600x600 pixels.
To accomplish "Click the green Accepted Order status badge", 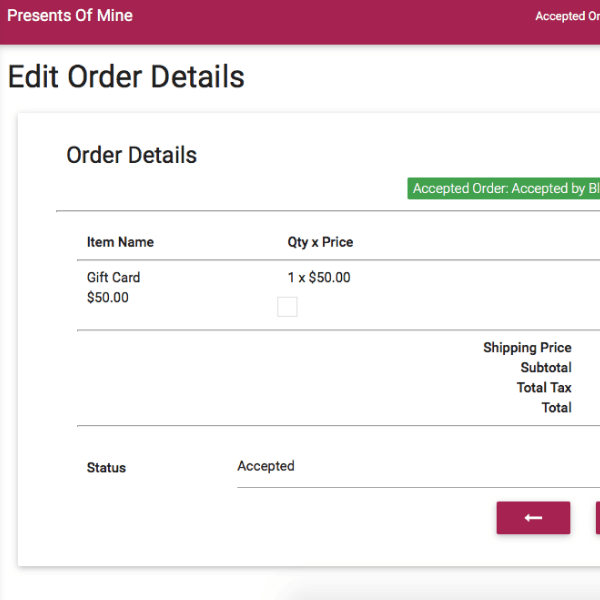I will click(x=505, y=189).
